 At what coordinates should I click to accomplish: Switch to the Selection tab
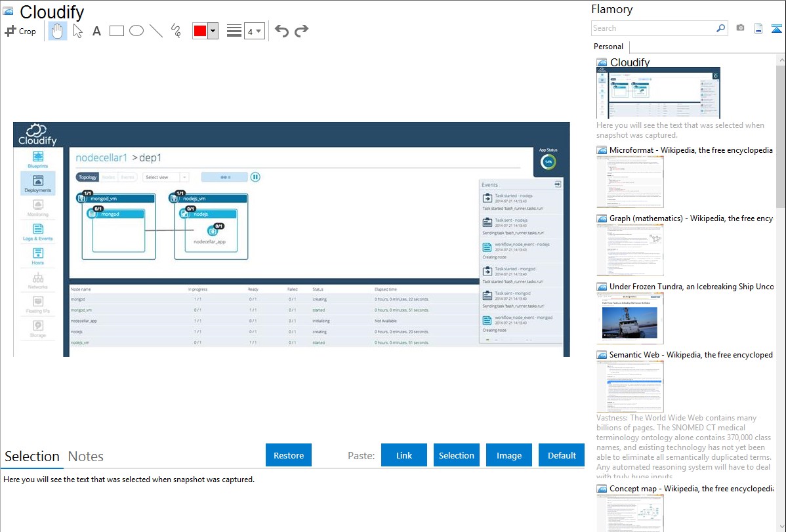point(32,457)
